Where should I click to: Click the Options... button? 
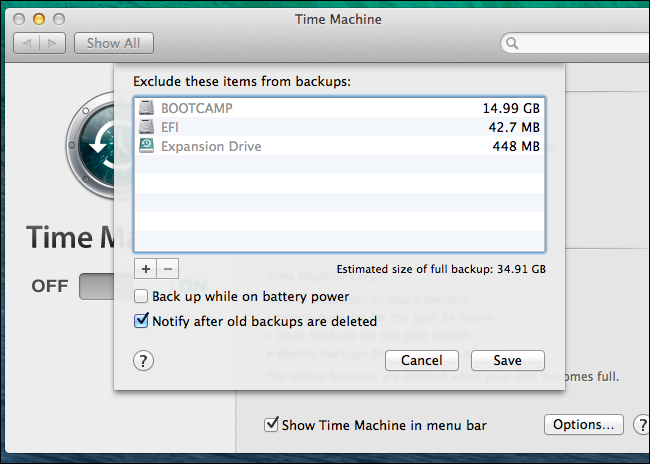584,424
